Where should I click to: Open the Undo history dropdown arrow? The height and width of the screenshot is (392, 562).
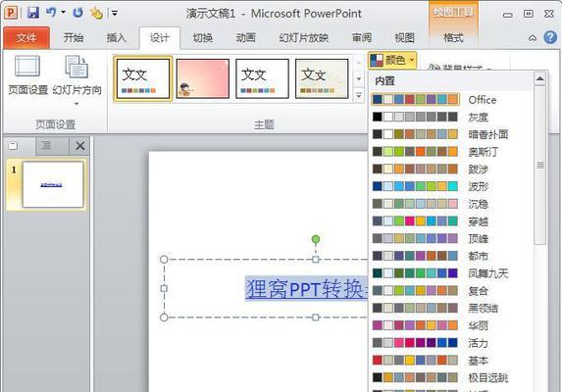point(63,12)
